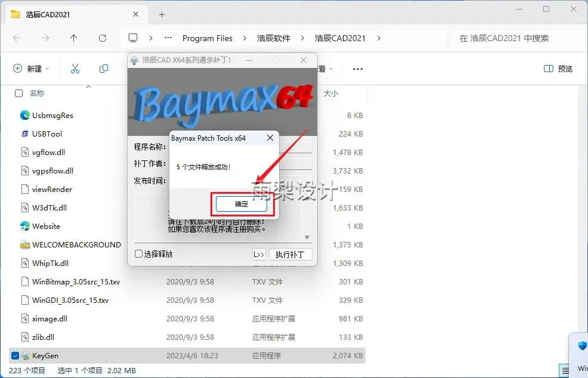Click the Website shortcut icon

pos(25,226)
